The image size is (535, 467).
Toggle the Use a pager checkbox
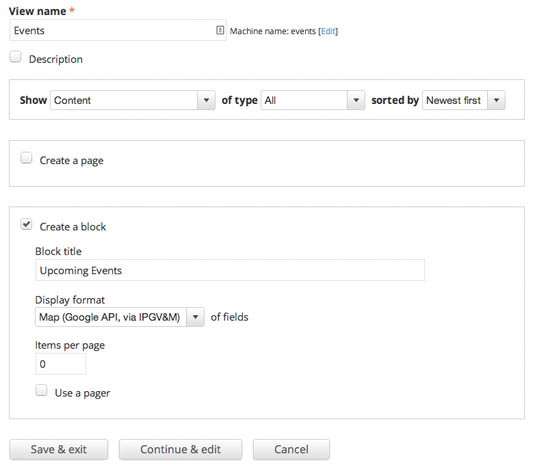click(x=41, y=390)
